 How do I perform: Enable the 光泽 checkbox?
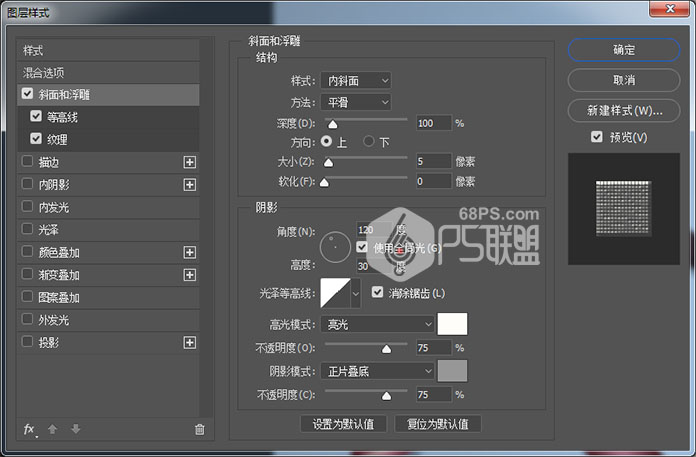28,229
